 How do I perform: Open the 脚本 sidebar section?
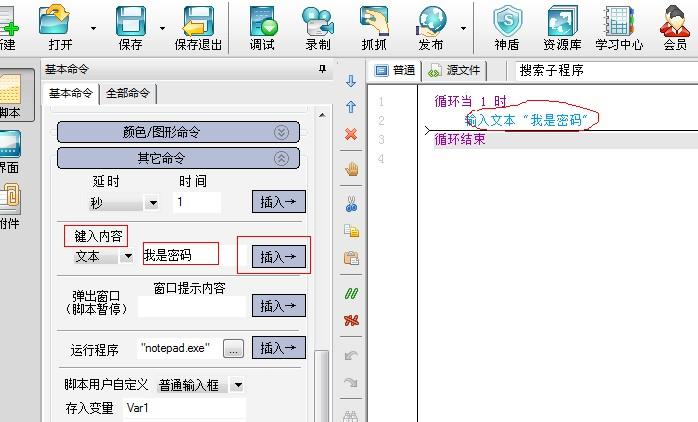tap(13, 95)
